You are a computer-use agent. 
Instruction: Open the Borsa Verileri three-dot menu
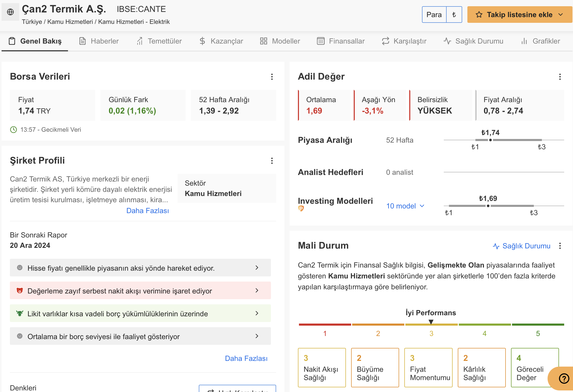coord(272,77)
